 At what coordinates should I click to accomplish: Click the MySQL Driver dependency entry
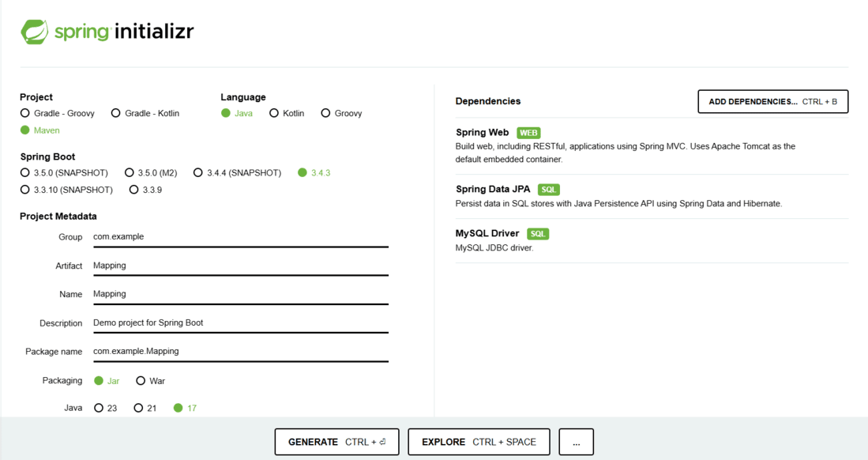pyautogui.click(x=652, y=240)
